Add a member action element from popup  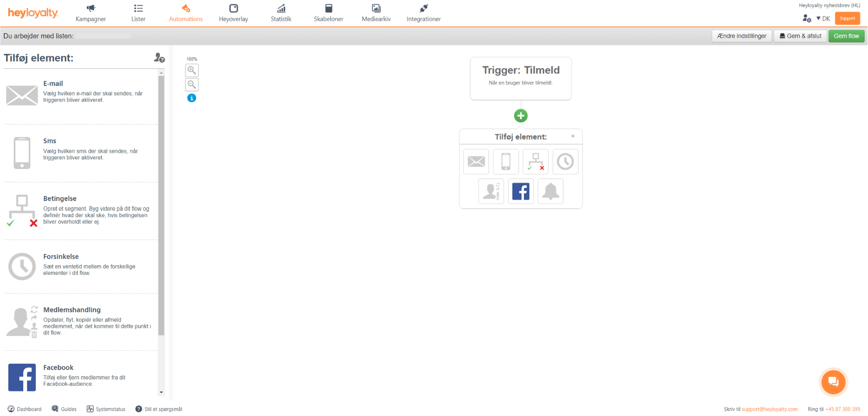491,191
